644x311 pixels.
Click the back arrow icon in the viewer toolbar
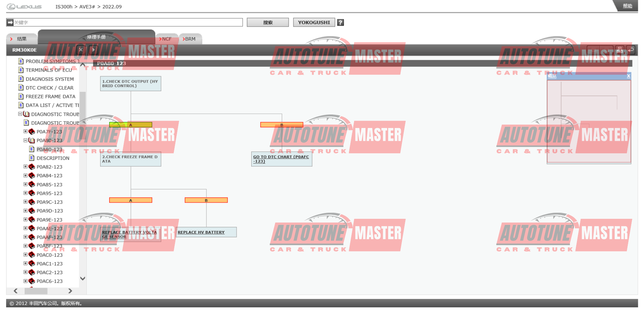point(631,50)
